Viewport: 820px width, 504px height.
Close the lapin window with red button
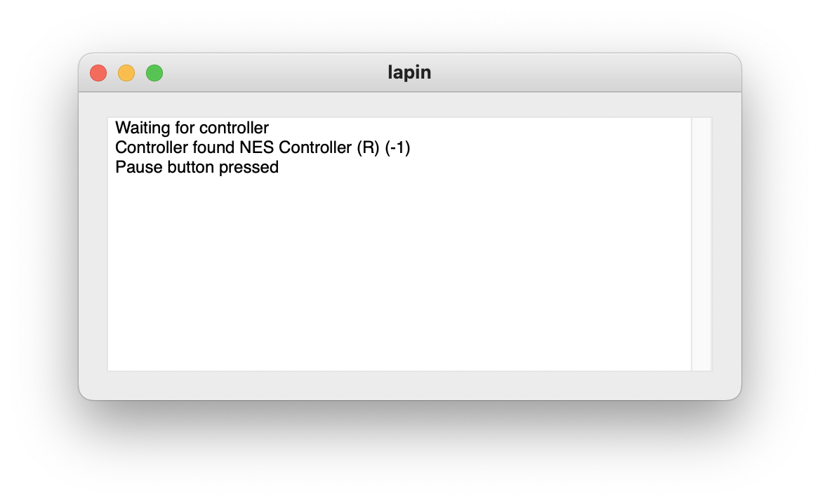[x=98, y=73]
